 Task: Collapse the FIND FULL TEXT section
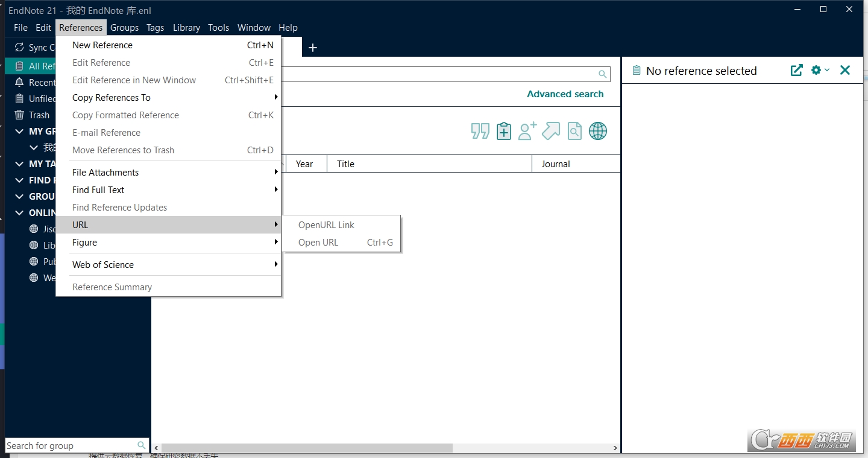[x=19, y=180]
